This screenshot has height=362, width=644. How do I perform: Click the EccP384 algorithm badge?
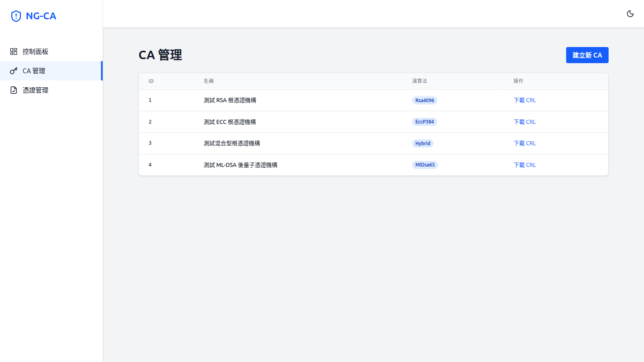pyautogui.click(x=425, y=122)
